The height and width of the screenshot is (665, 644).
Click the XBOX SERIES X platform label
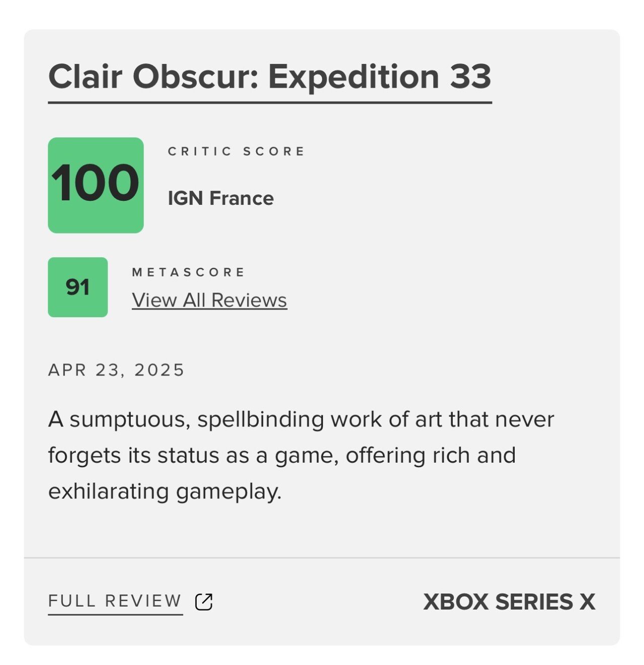pos(509,602)
